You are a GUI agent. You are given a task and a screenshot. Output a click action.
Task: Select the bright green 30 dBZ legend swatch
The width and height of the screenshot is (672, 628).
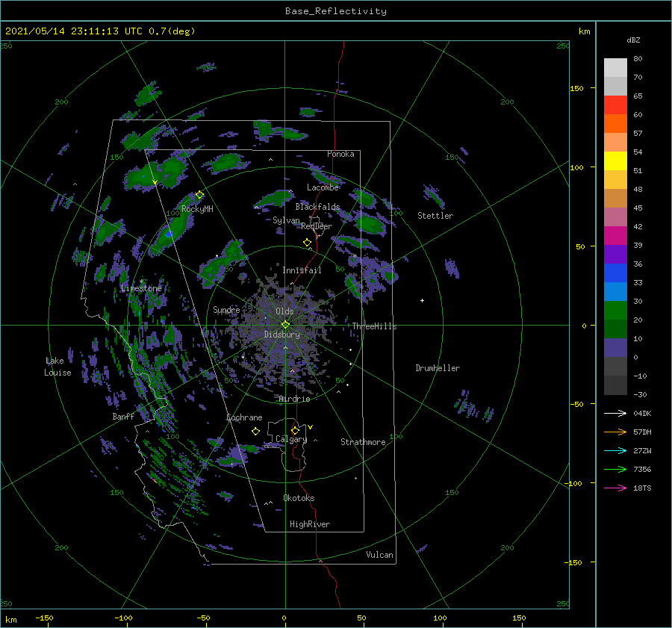click(x=615, y=311)
